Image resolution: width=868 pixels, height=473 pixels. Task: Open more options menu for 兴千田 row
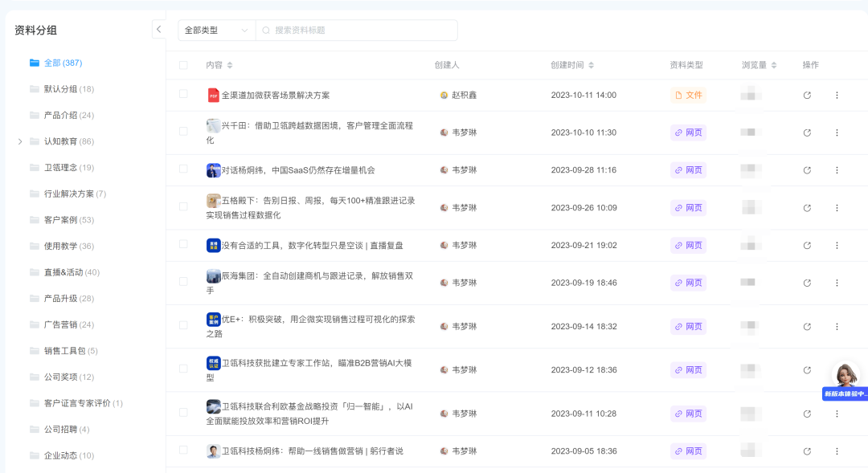pos(837,133)
